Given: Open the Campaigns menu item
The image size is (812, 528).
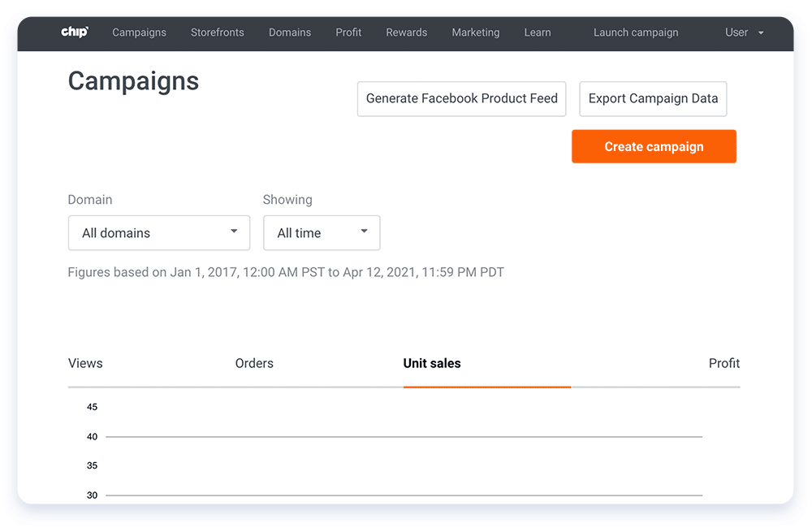Looking at the screenshot, I should 139,32.
